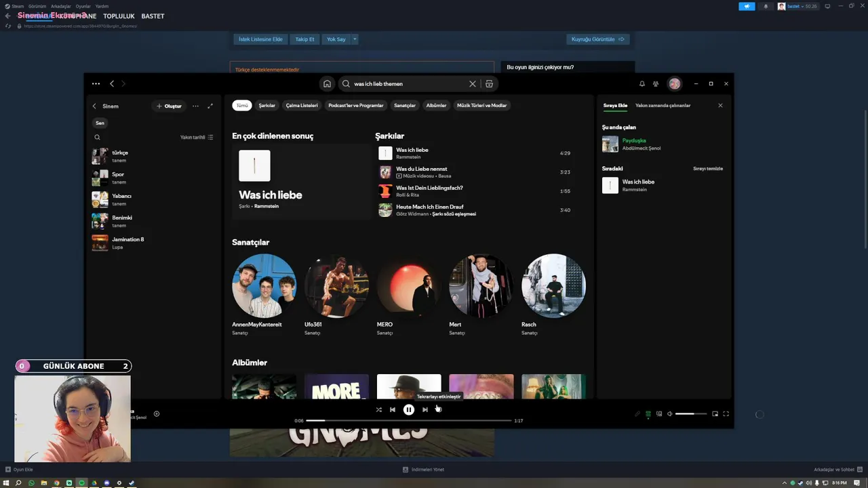Click Takip Et in Steam page

304,39
